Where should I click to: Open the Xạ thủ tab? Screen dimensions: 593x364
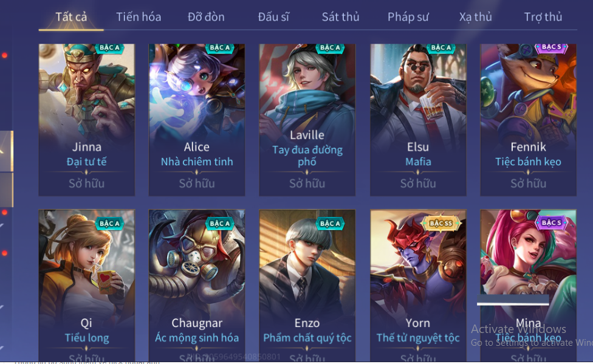[x=475, y=17]
